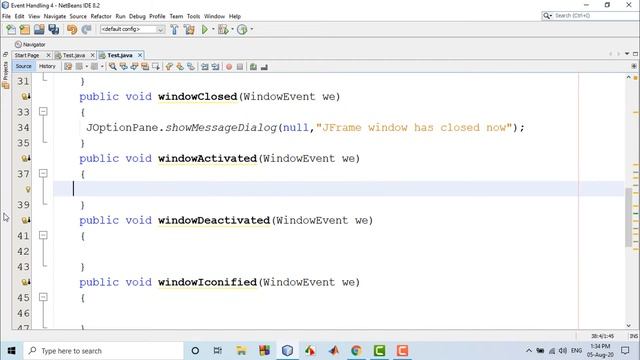
Task: Switch editor to History view
Action: (47, 66)
